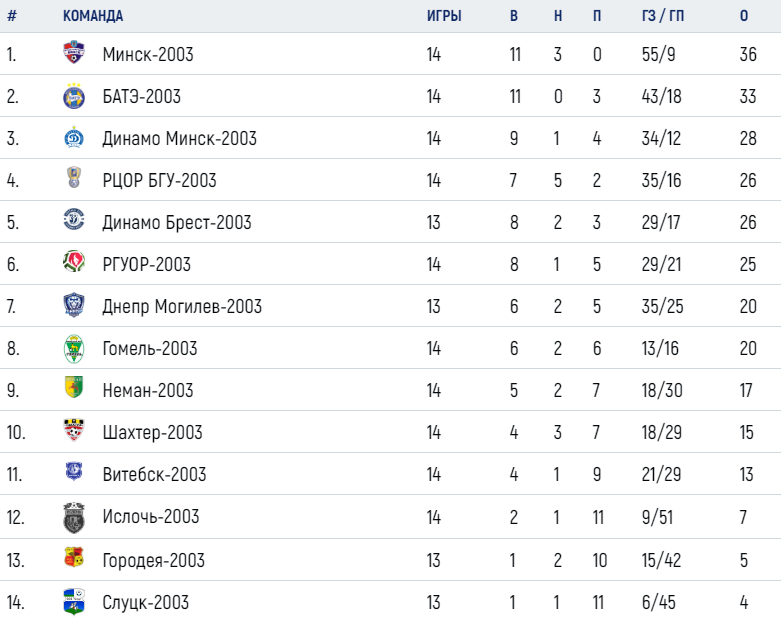Select the Ислочь-2003 table row name
Viewport: 781px width, 619px height.
pos(150,517)
